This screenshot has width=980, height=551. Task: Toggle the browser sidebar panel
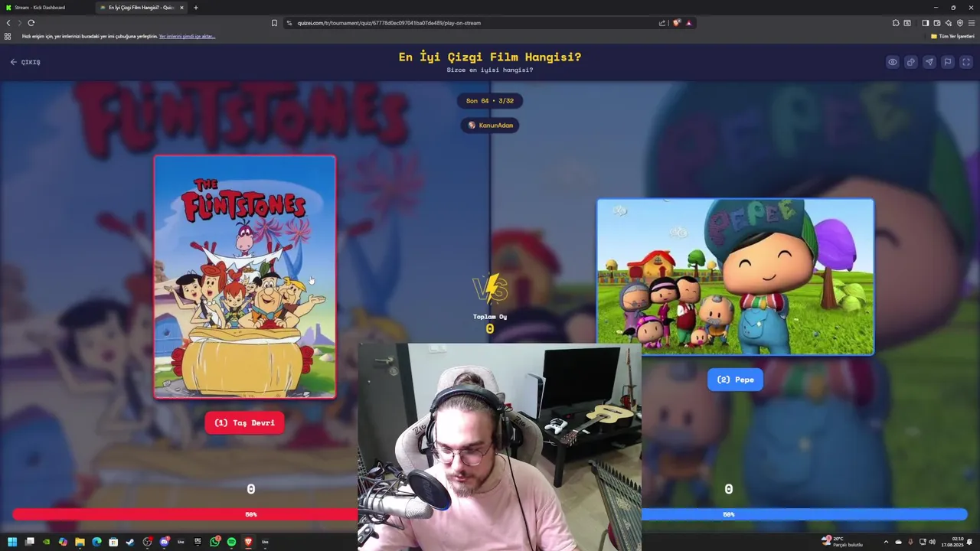coord(925,23)
